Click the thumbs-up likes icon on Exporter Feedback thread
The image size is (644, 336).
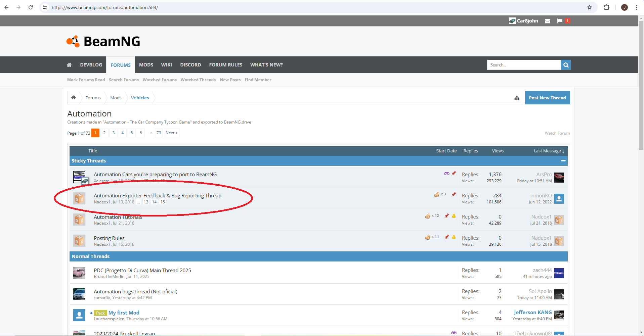pyautogui.click(x=437, y=194)
